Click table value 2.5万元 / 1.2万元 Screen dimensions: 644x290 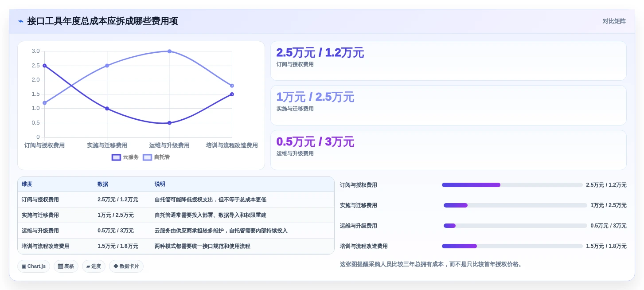point(118,200)
